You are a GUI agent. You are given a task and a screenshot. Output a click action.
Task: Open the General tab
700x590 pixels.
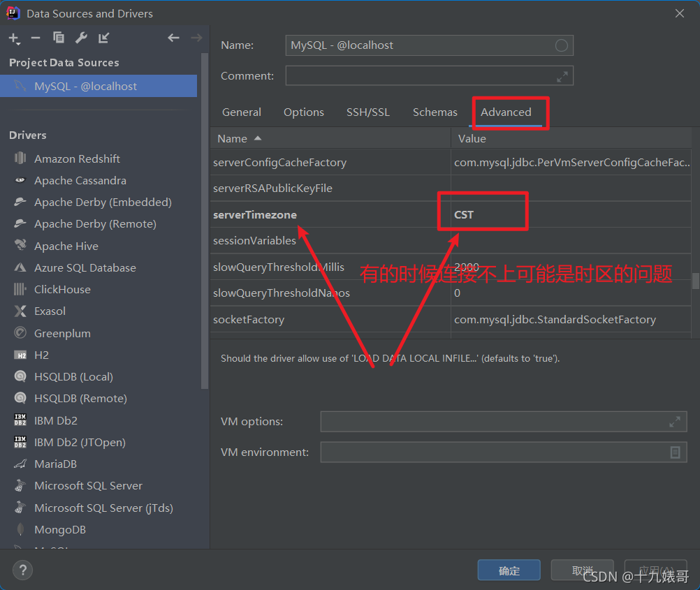[x=242, y=112]
